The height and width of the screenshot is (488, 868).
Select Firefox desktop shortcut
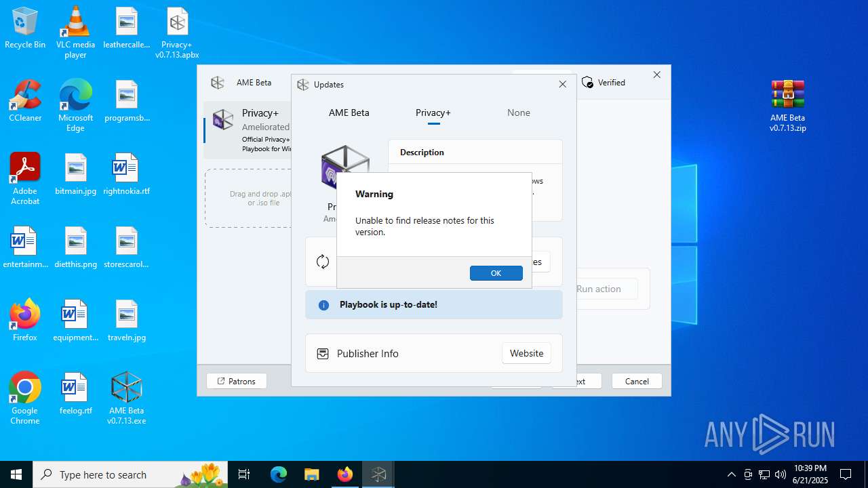25,320
